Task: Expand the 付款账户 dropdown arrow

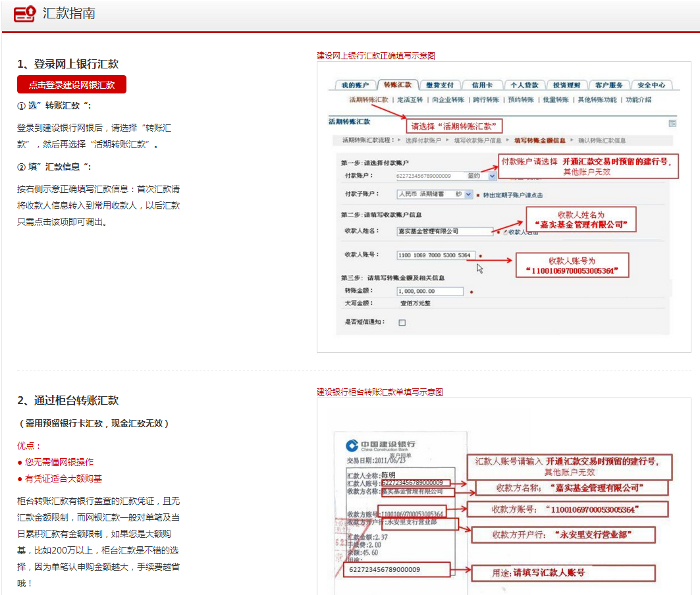Action: [492, 176]
